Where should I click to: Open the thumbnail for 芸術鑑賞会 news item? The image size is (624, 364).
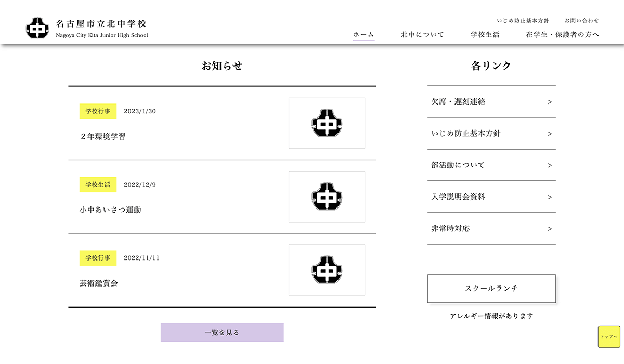tap(327, 269)
